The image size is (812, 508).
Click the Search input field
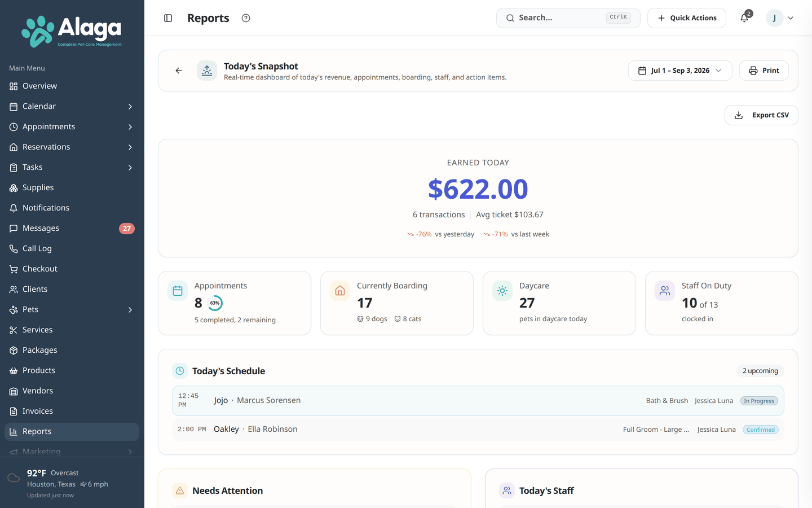568,18
